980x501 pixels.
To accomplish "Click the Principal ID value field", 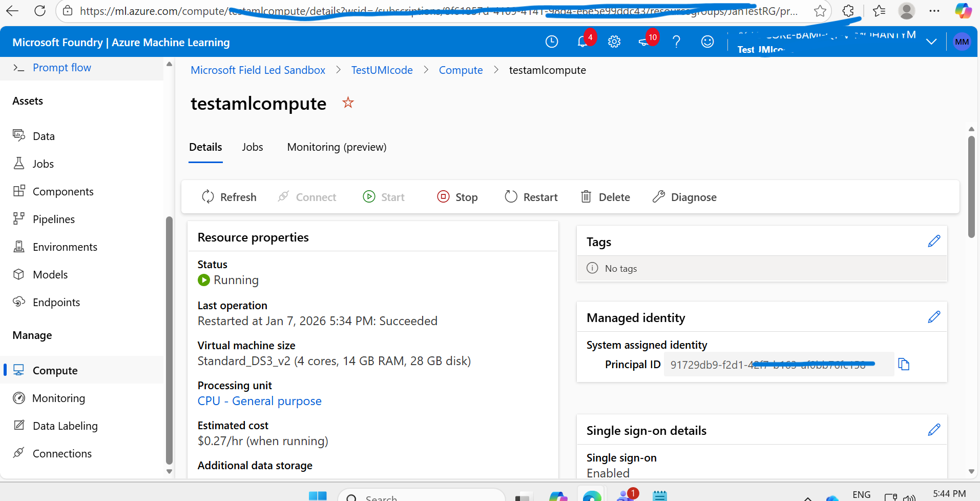I will (779, 365).
